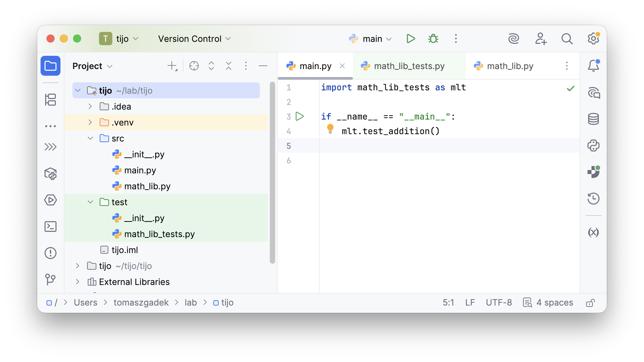
Task: Expand the .venv folder
Action: [x=90, y=122]
